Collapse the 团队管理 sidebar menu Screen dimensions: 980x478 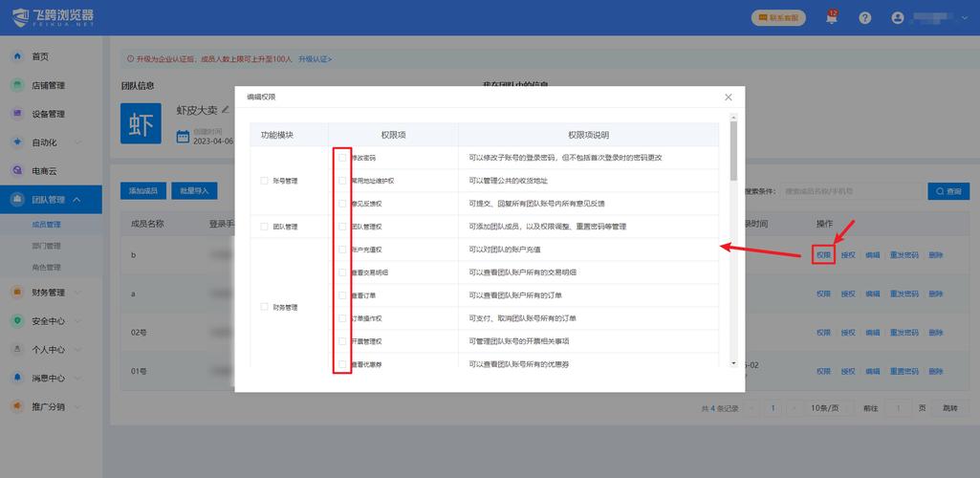tap(75, 200)
